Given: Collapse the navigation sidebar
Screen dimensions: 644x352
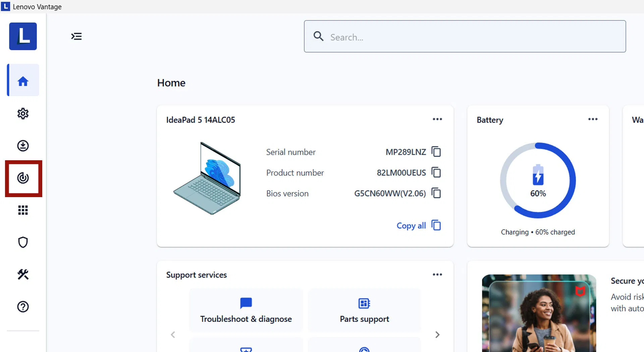Looking at the screenshot, I should pyautogui.click(x=76, y=36).
